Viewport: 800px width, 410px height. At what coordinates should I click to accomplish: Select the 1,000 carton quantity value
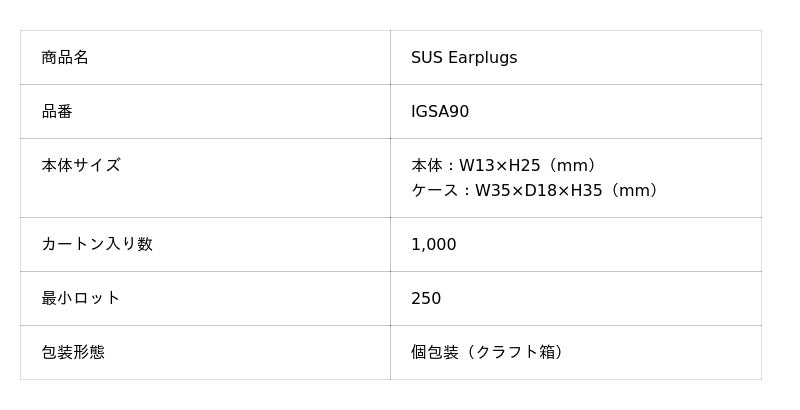[x=434, y=244]
